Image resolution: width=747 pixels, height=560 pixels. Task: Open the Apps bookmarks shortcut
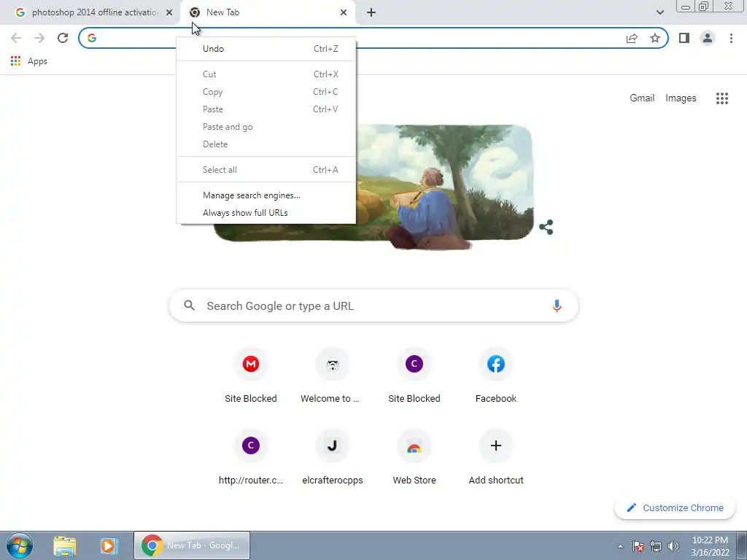[29, 61]
